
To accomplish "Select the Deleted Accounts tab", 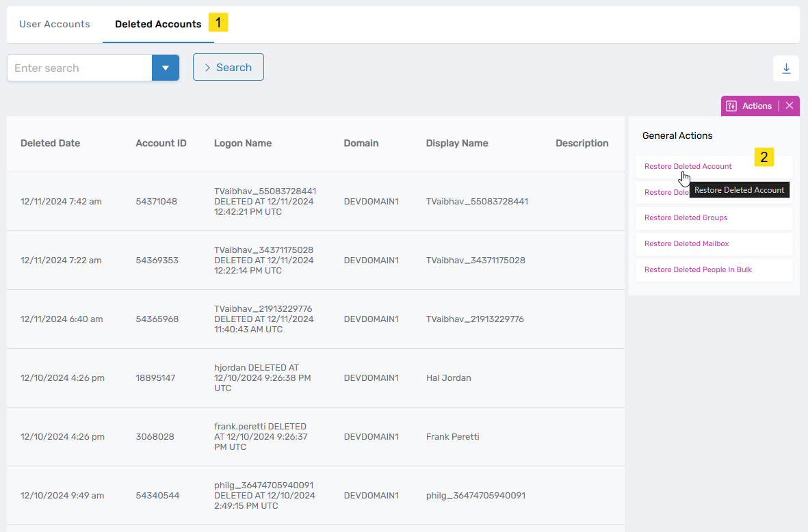I will coord(158,25).
